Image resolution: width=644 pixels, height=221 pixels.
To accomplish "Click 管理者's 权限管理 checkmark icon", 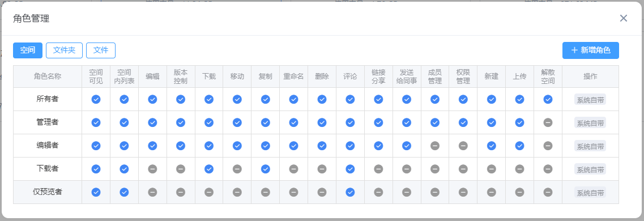I will (463, 122).
